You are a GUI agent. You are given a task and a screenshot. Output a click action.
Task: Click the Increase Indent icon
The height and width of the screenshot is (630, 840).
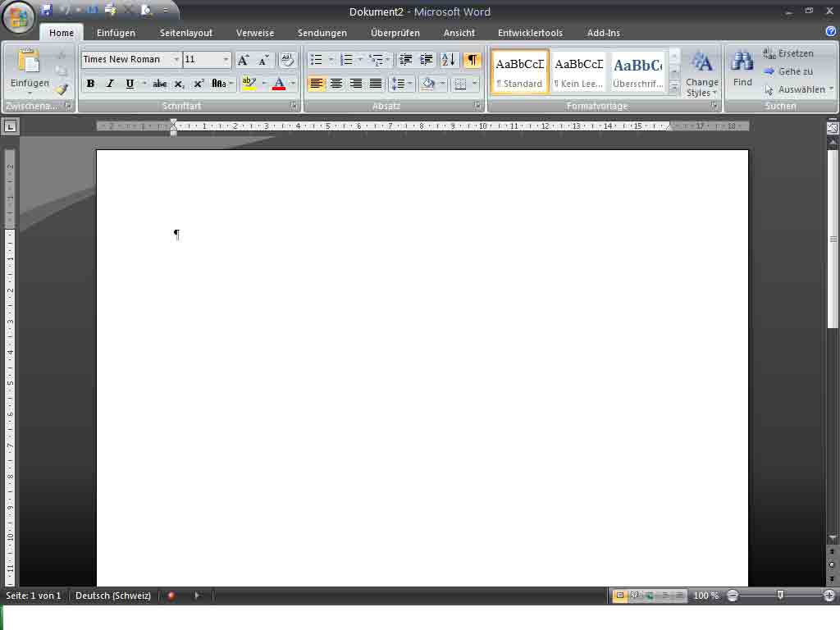point(426,60)
